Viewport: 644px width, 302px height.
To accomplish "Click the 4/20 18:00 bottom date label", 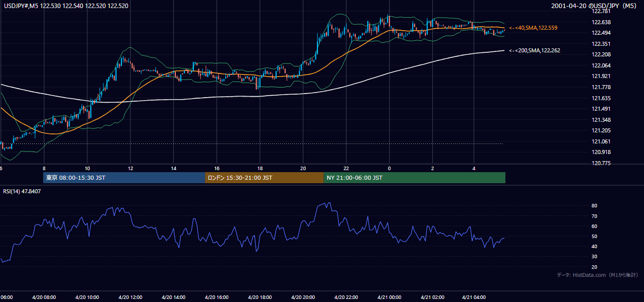I will [x=260, y=297].
